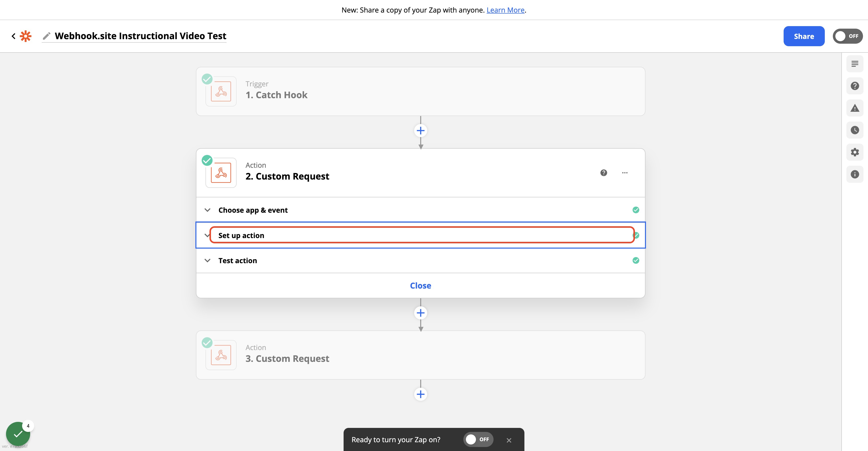
Task: View warnings triangle icon in sidebar
Action: (x=854, y=108)
